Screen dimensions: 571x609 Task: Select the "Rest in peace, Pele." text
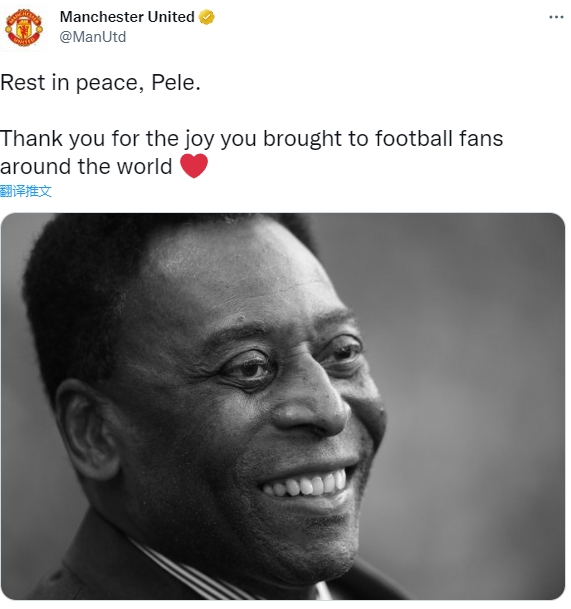pos(100,82)
